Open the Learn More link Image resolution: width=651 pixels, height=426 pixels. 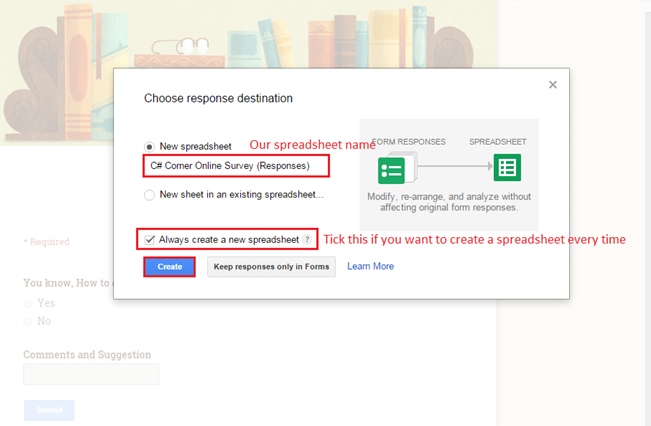click(x=370, y=266)
